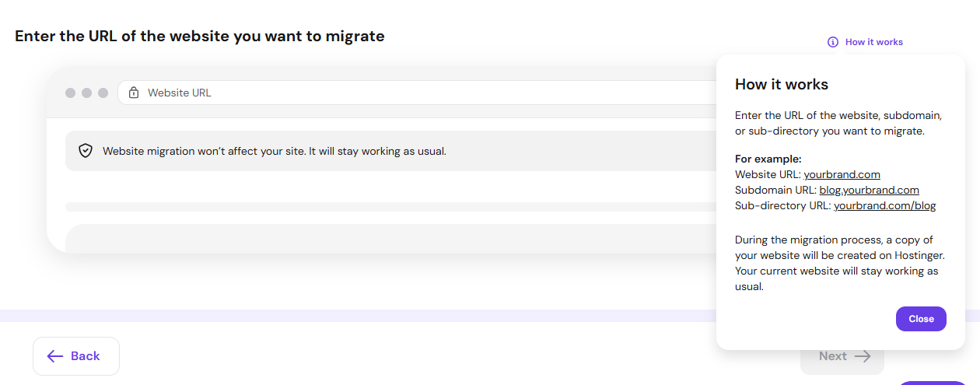Click the right arrow icon on the Next button
This screenshot has height=385, width=980.
tap(862, 356)
